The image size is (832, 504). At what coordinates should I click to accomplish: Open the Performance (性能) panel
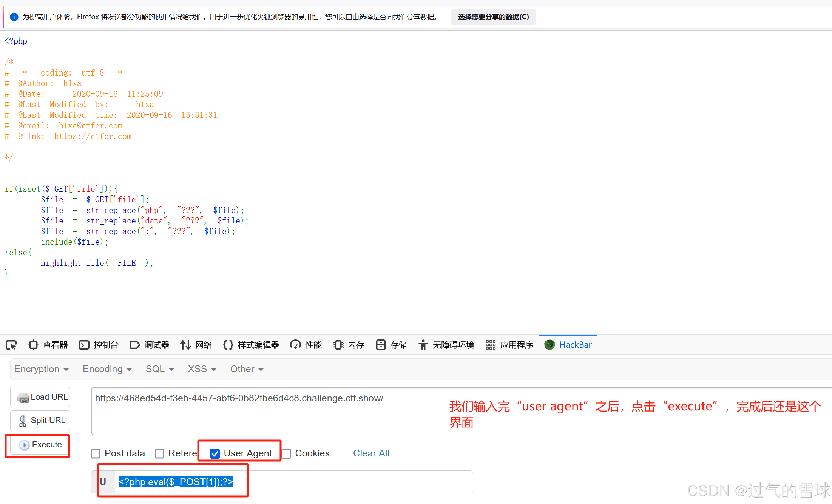(306, 345)
